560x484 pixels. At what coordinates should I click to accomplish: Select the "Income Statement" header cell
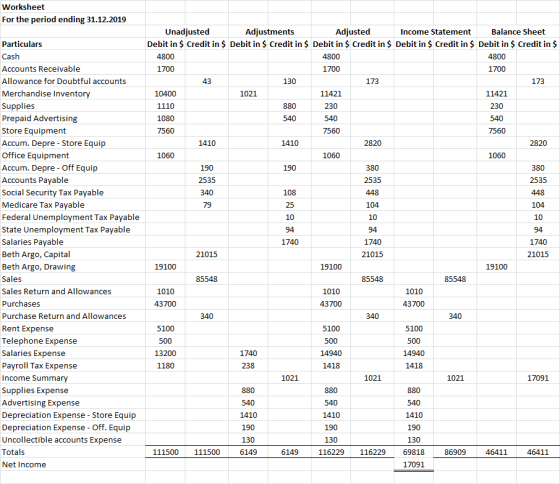(x=435, y=32)
